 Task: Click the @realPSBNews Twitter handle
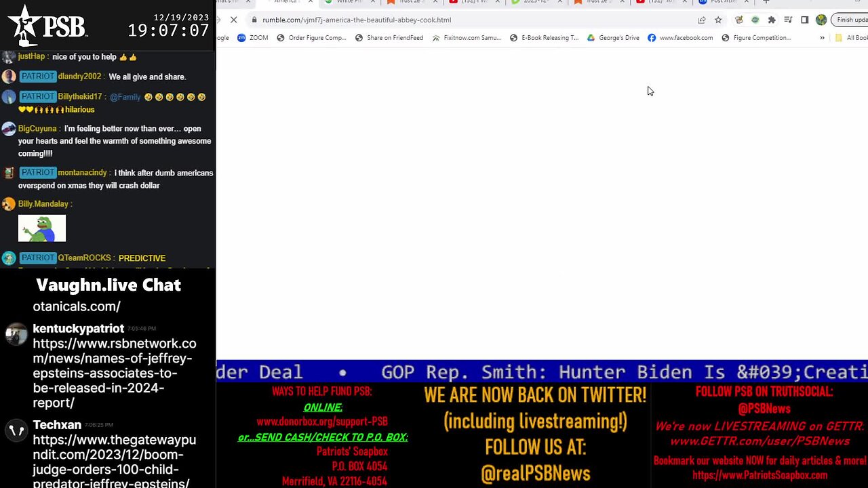(x=536, y=474)
